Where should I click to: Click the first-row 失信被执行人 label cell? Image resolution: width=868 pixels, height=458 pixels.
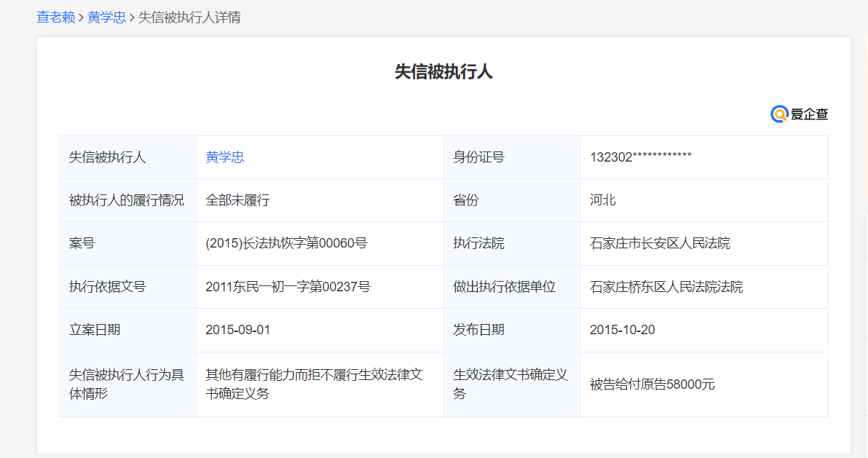(x=128, y=157)
